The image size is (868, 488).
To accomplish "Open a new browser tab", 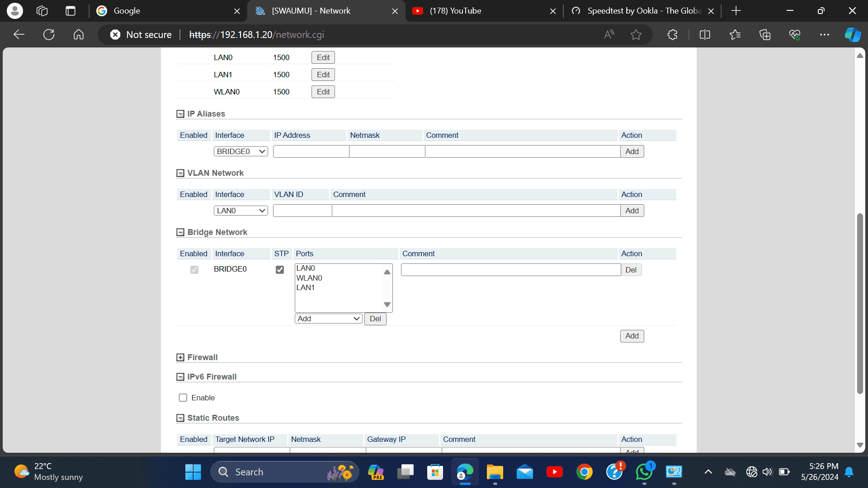I will coord(736,11).
